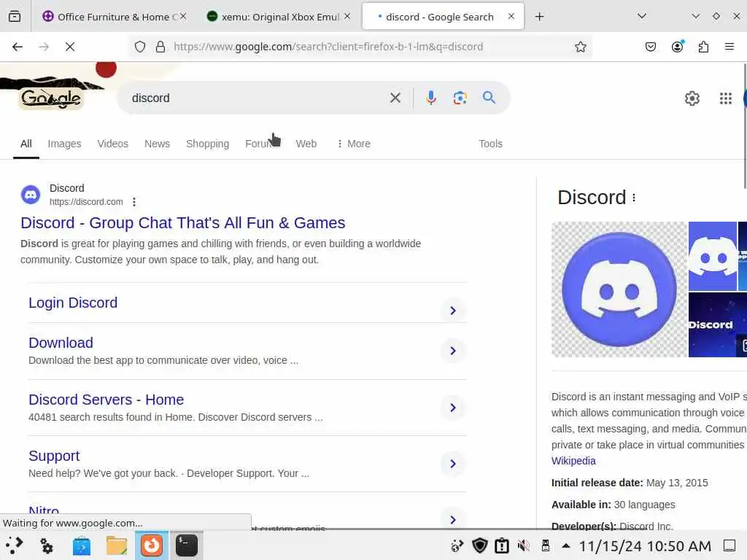Viewport: 747px width, 560px height.
Task: Open the clock and date widget
Action: (645, 545)
